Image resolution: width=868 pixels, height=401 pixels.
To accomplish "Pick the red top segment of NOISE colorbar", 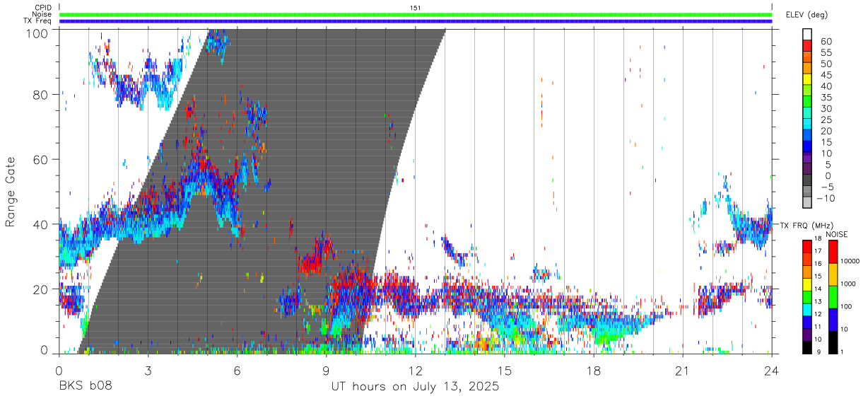I will [x=833, y=252].
